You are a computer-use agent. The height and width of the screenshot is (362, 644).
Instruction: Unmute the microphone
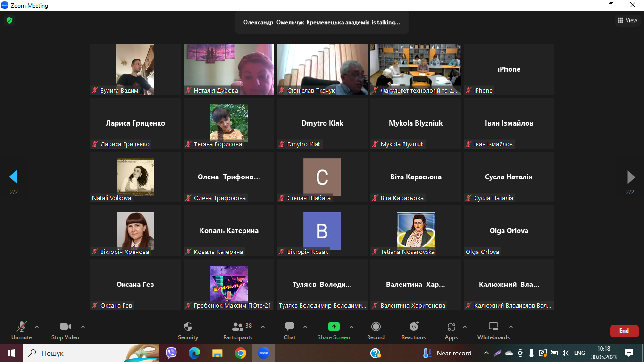21,330
